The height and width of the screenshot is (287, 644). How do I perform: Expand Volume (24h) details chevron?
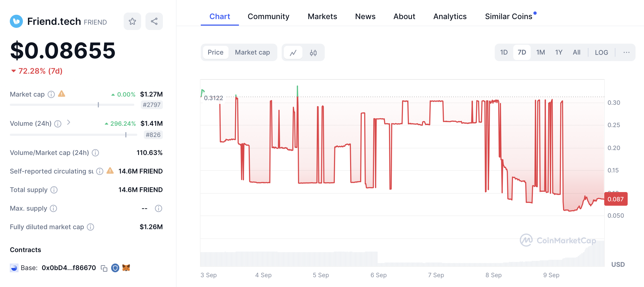click(x=69, y=122)
